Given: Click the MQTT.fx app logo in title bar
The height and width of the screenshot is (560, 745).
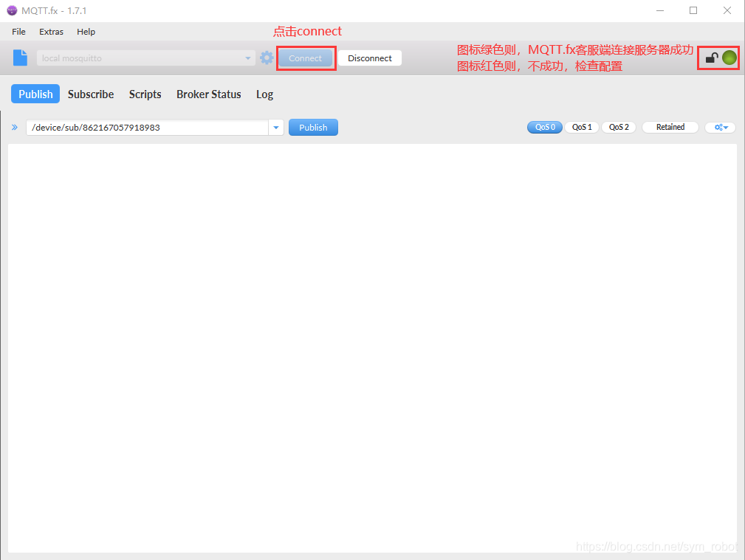Looking at the screenshot, I should [x=12, y=10].
